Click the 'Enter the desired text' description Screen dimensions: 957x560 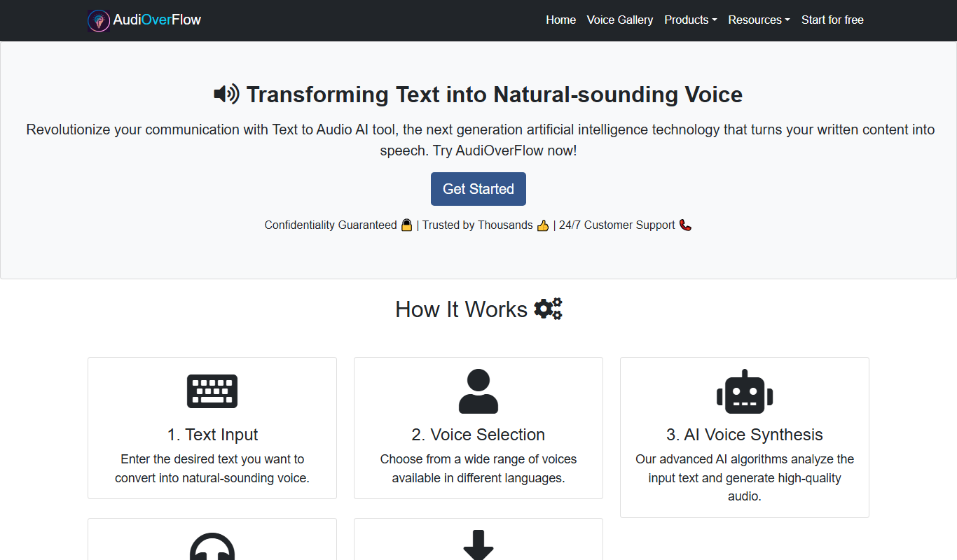coord(212,469)
